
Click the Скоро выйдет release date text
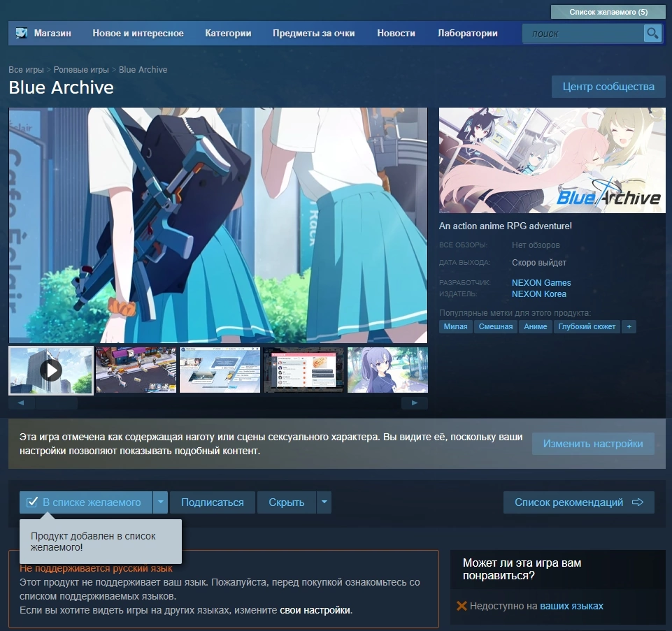point(538,263)
